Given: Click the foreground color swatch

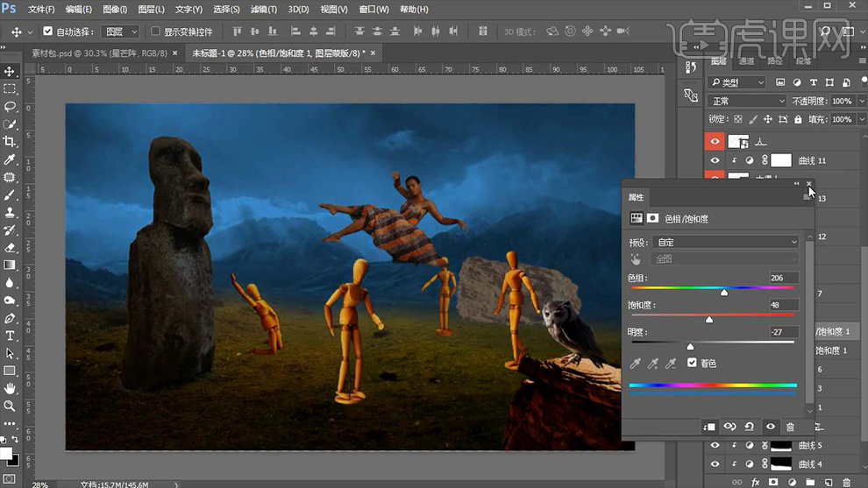Looking at the screenshot, I should pyautogui.click(x=5, y=454).
